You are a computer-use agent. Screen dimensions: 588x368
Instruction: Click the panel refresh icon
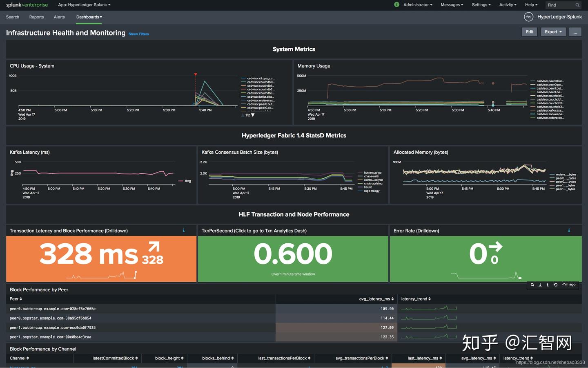point(555,285)
